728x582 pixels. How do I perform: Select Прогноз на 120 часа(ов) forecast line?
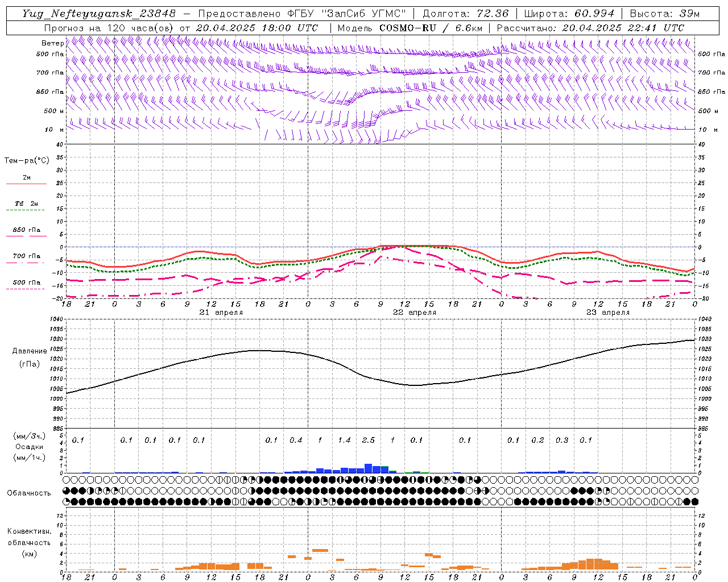pos(181,28)
